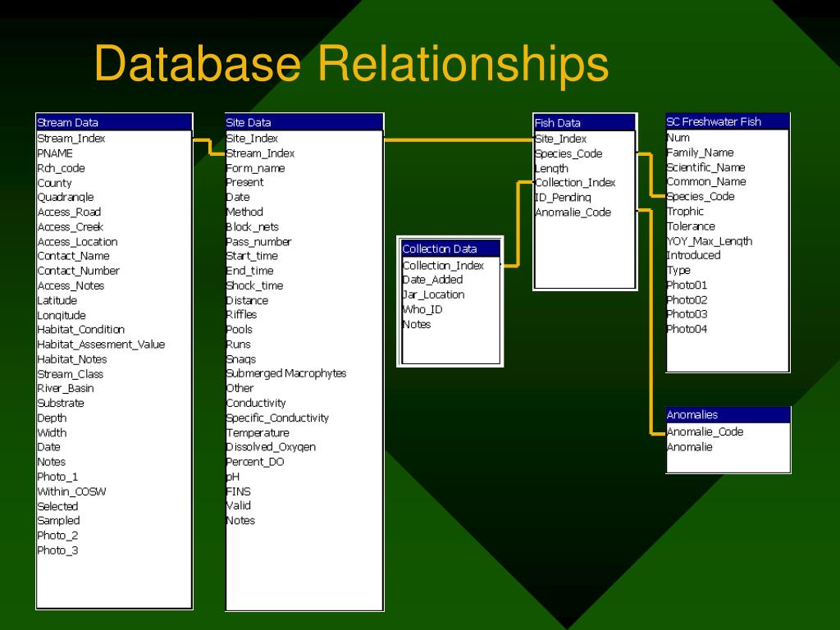840x630 pixels.
Task: Click the River_Basin field
Action: 66,388
